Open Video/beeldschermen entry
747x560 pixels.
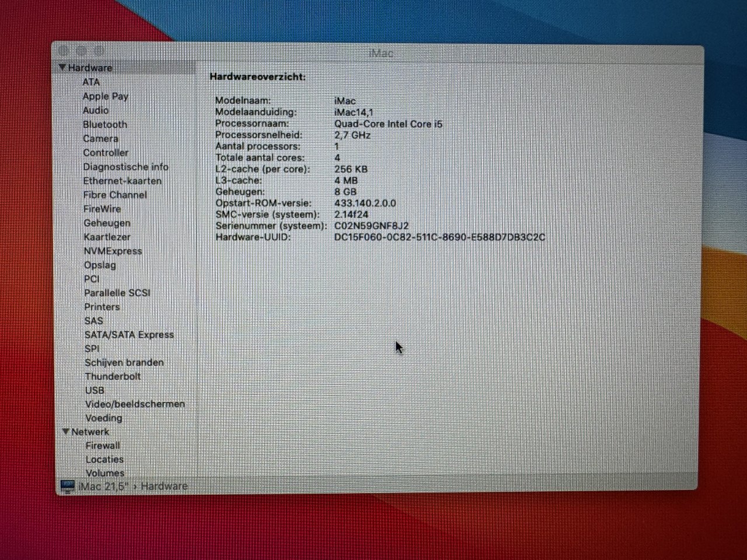pos(135,404)
